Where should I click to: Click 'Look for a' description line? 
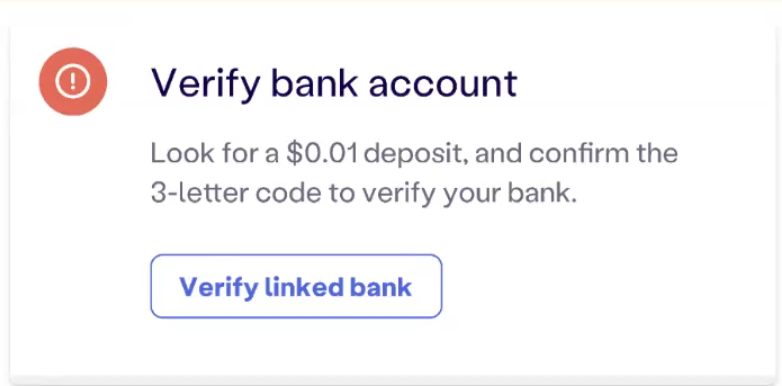pos(215,153)
